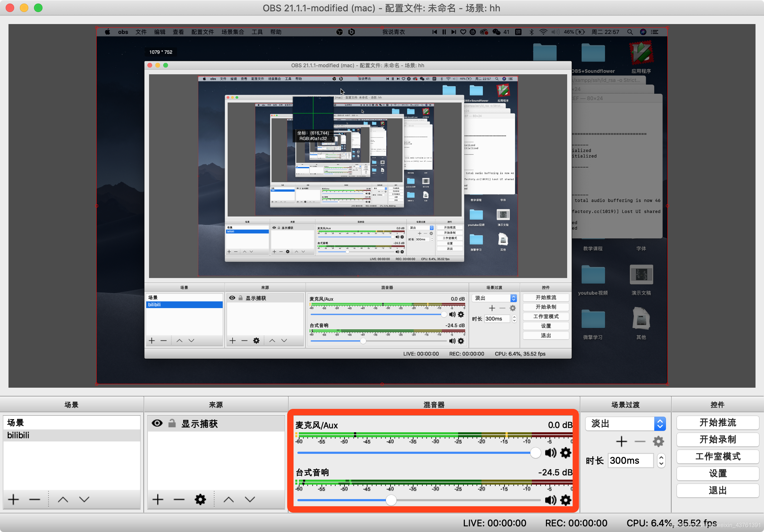764x532 pixels.
Task: Open source properties via the gear icon
Action: [200, 499]
